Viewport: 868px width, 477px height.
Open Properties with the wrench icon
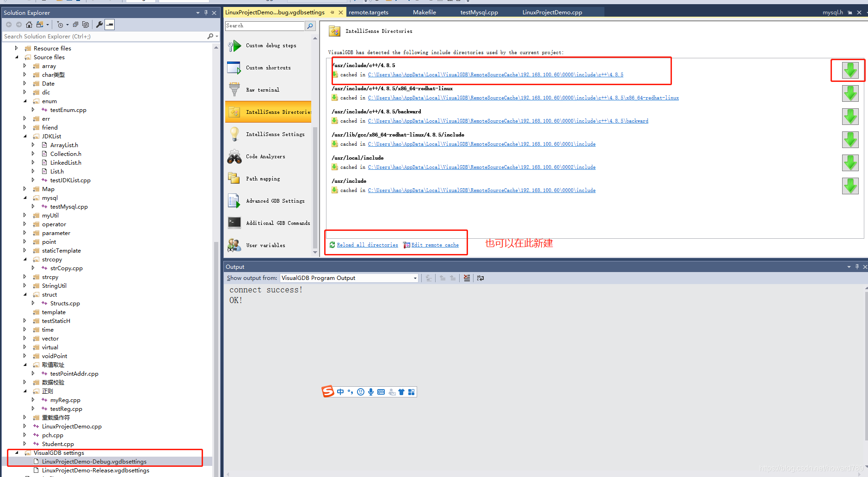coord(99,25)
